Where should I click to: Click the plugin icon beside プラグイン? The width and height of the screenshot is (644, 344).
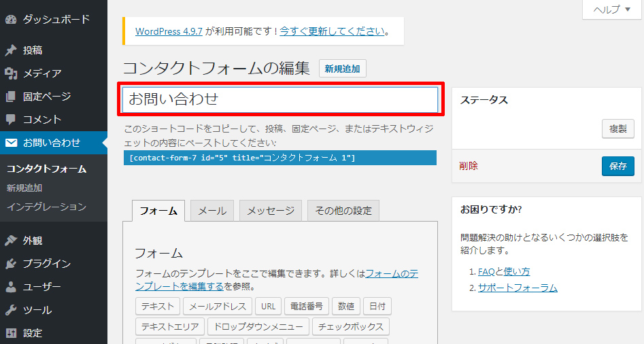pos(11,264)
